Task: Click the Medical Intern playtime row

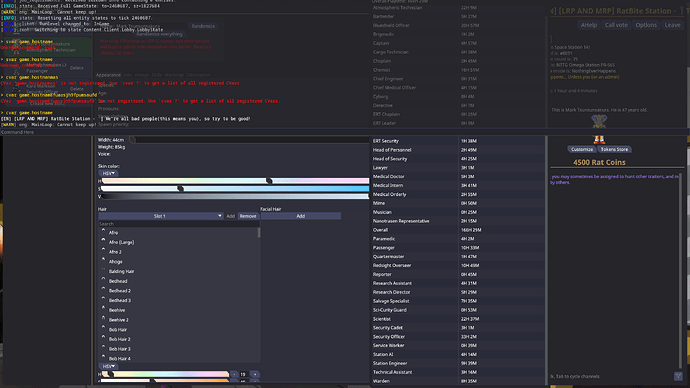Action: click(x=458, y=186)
